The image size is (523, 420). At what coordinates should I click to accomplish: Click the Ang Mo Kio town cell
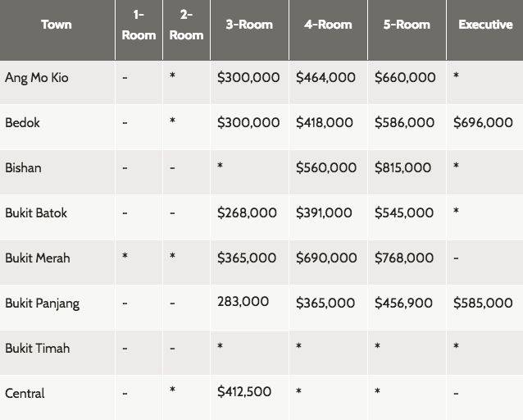point(36,78)
